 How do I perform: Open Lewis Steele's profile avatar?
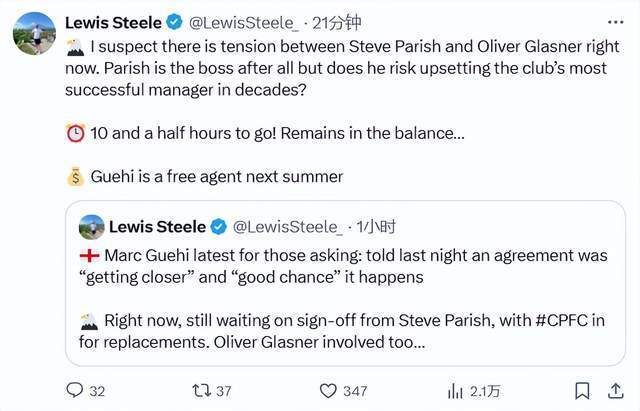34,32
